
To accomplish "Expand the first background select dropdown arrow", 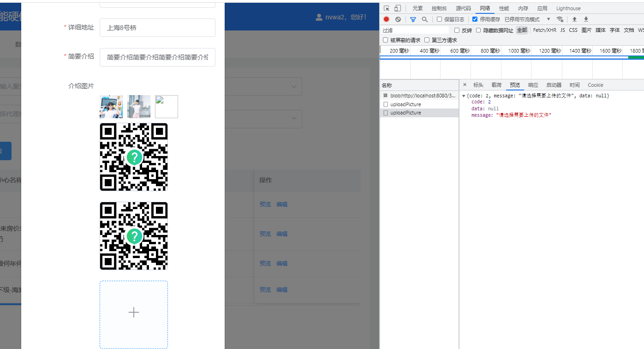I will pyautogui.click(x=294, y=87).
